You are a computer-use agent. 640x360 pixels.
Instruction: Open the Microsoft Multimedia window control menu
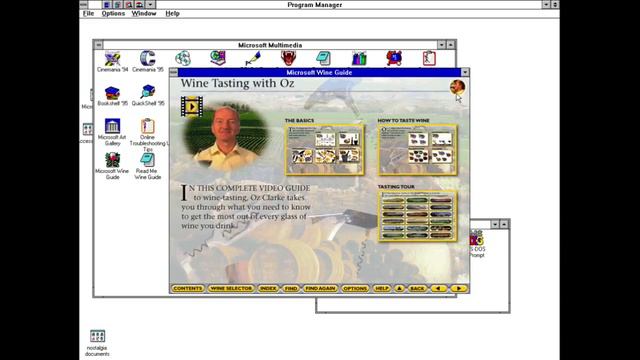[98, 45]
